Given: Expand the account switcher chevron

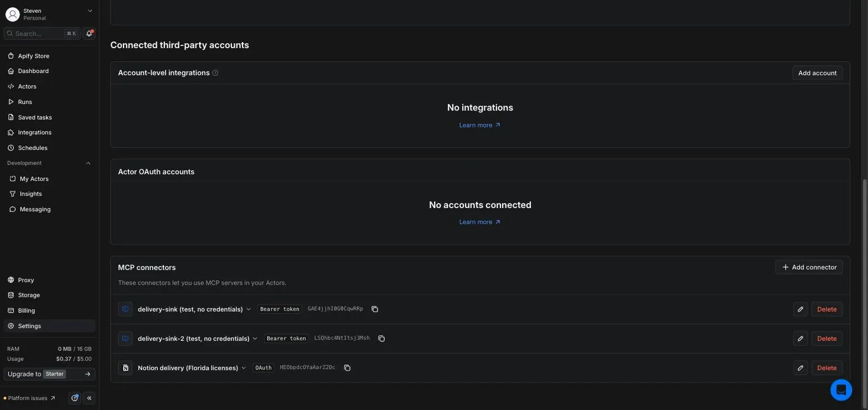Looking at the screenshot, I should [x=90, y=11].
